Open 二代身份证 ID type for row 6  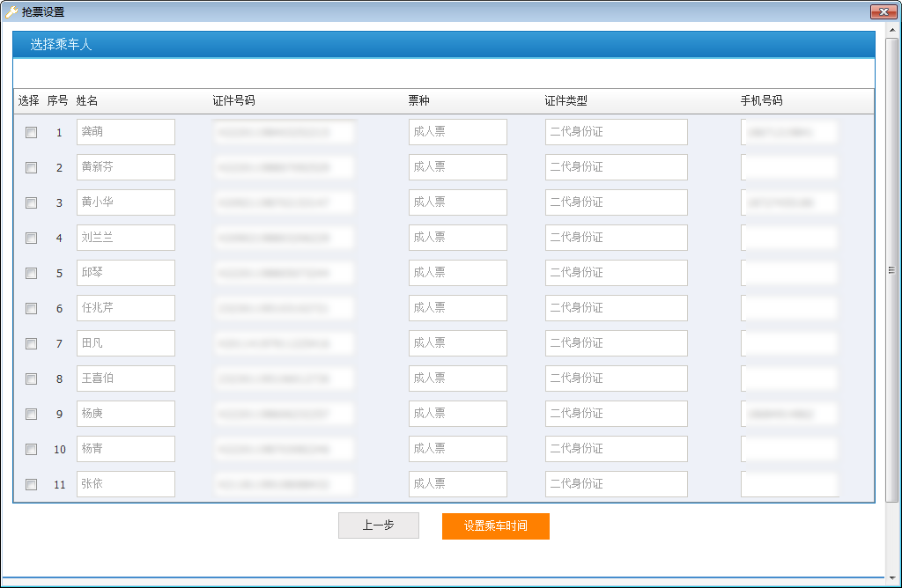(617, 308)
